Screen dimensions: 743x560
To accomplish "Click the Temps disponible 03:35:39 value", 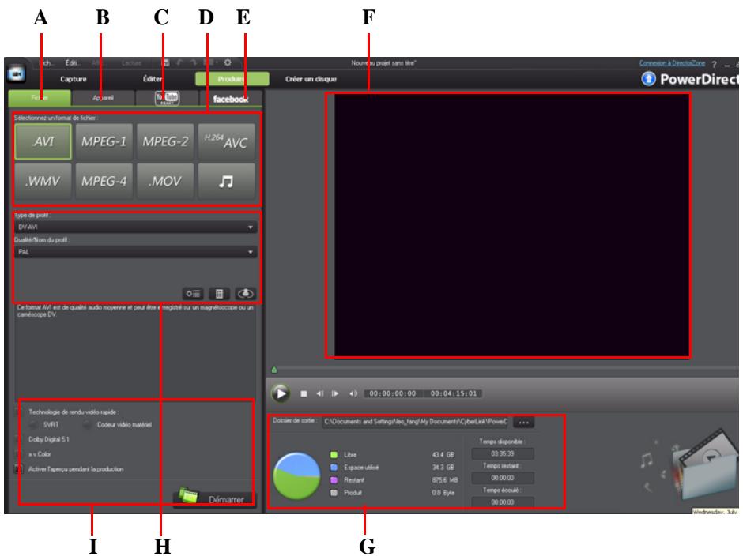I will click(503, 453).
